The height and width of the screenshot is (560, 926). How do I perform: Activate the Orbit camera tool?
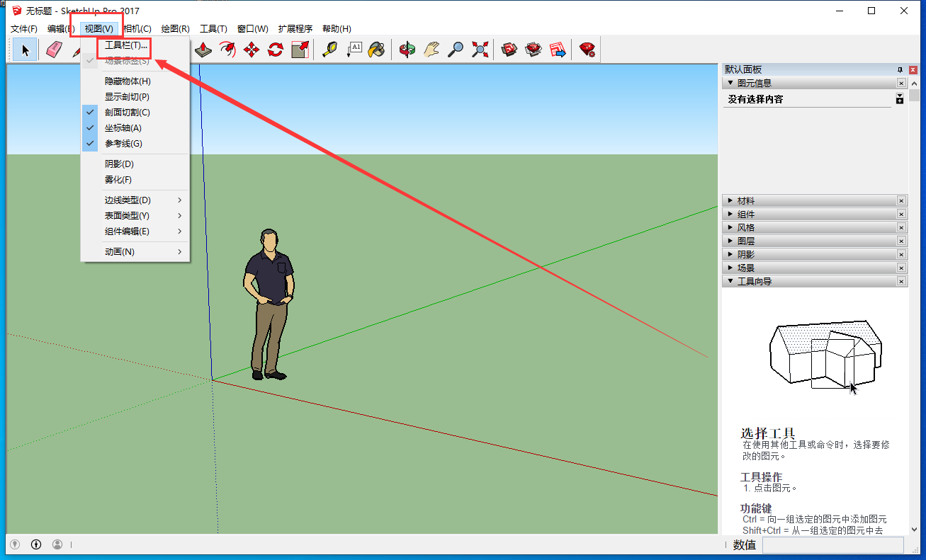[x=407, y=50]
